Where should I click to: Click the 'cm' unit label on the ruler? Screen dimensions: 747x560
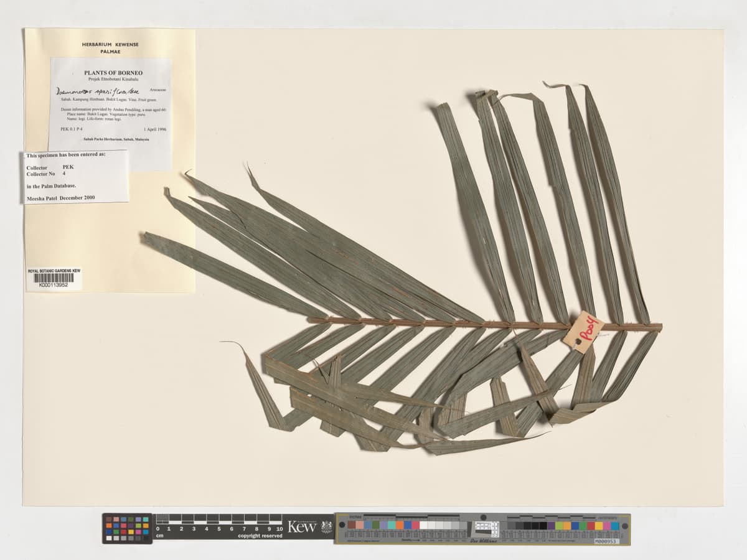(x=159, y=536)
